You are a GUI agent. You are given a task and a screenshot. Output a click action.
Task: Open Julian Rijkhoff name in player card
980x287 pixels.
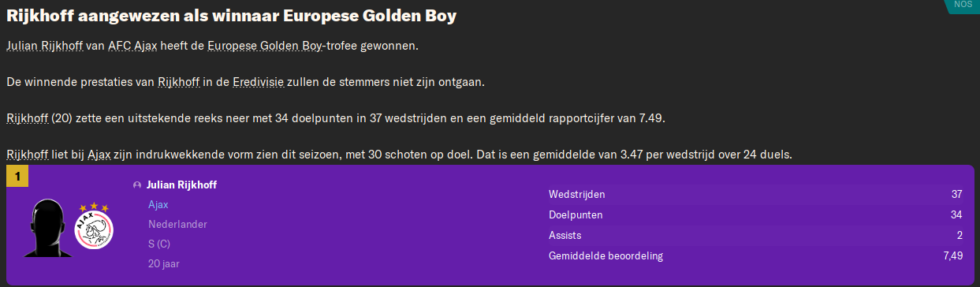(x=181, y=185)
